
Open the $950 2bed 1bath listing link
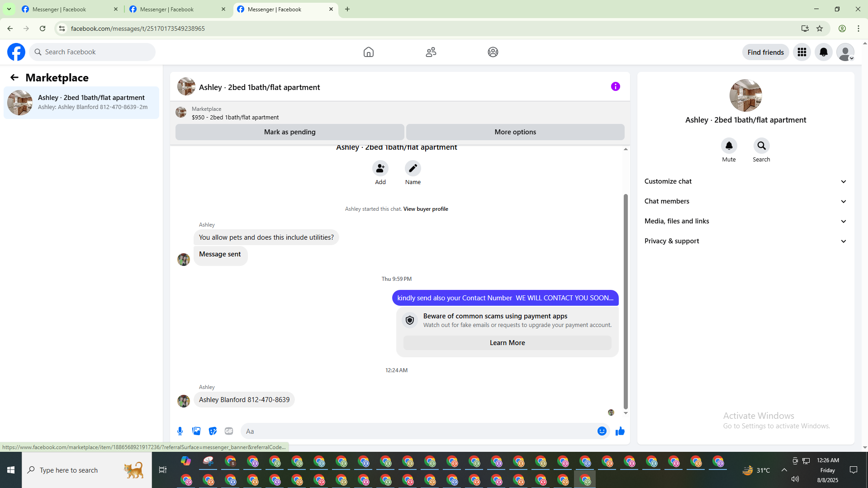[235, 117]
